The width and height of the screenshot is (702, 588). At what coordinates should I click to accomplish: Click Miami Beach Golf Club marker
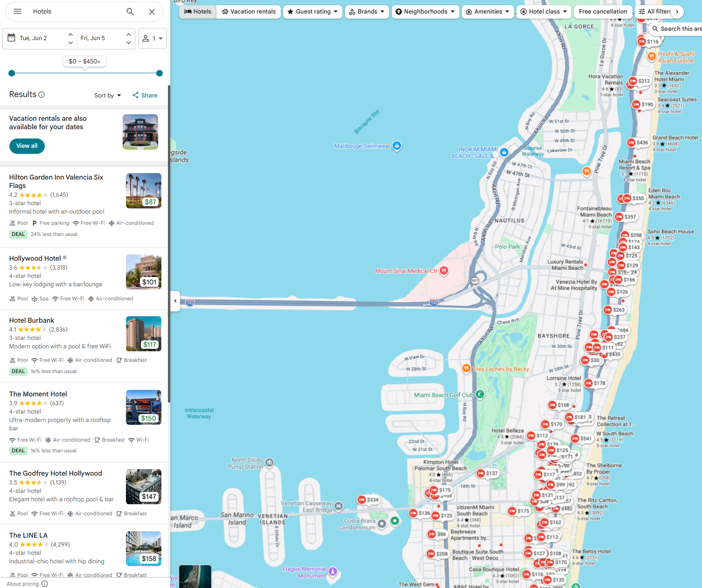tap(480, 395)
